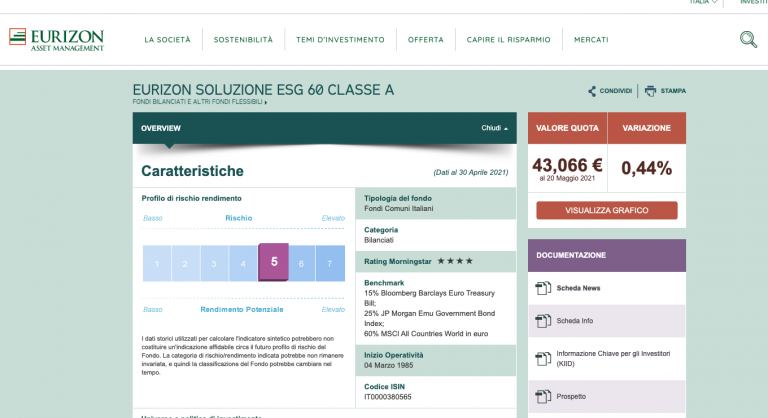768x418 pixels.
Task: Open Capire il Risparmio menu
Action: pos(508,40)
